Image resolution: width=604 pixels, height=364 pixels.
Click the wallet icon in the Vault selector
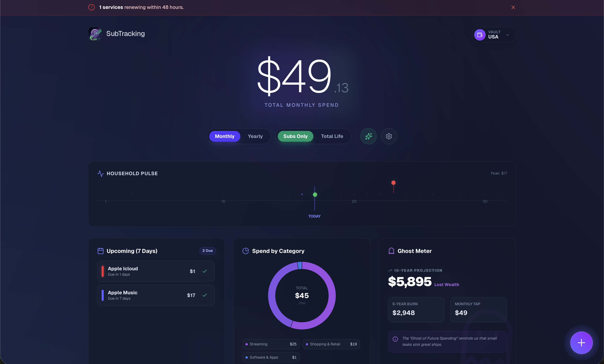(x=479, y=35)
